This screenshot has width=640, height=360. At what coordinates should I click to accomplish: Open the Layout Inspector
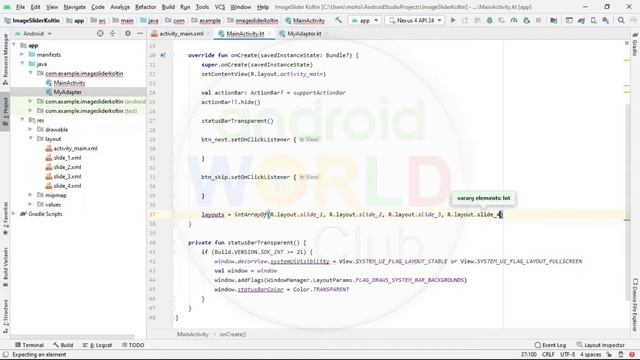coord(600,345)
